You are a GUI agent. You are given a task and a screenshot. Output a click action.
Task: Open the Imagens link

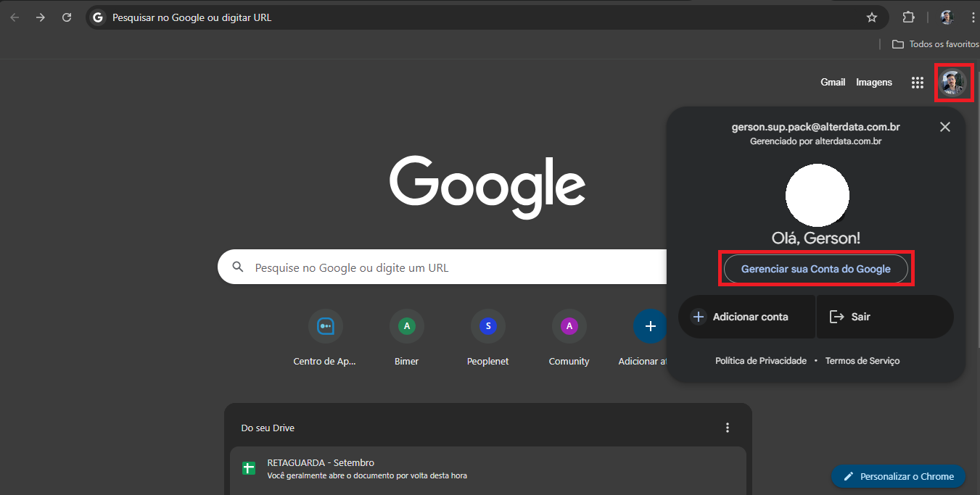pos(874,83)
